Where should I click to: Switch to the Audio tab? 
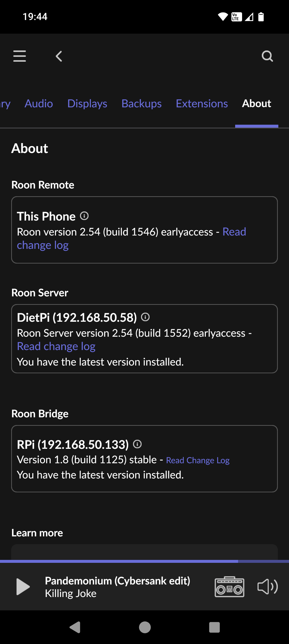[39, 104]
